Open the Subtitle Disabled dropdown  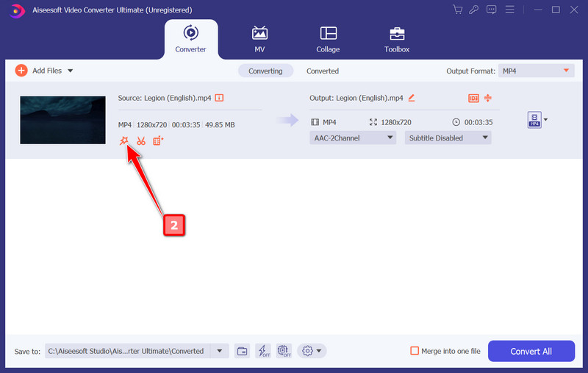(x=448, y=138)
